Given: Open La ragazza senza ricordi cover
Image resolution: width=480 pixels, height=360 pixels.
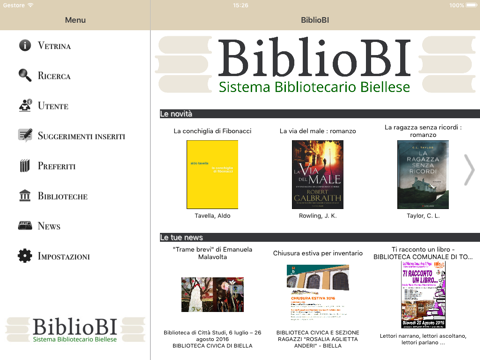Looking at the screenshot, I should point(423,174).
